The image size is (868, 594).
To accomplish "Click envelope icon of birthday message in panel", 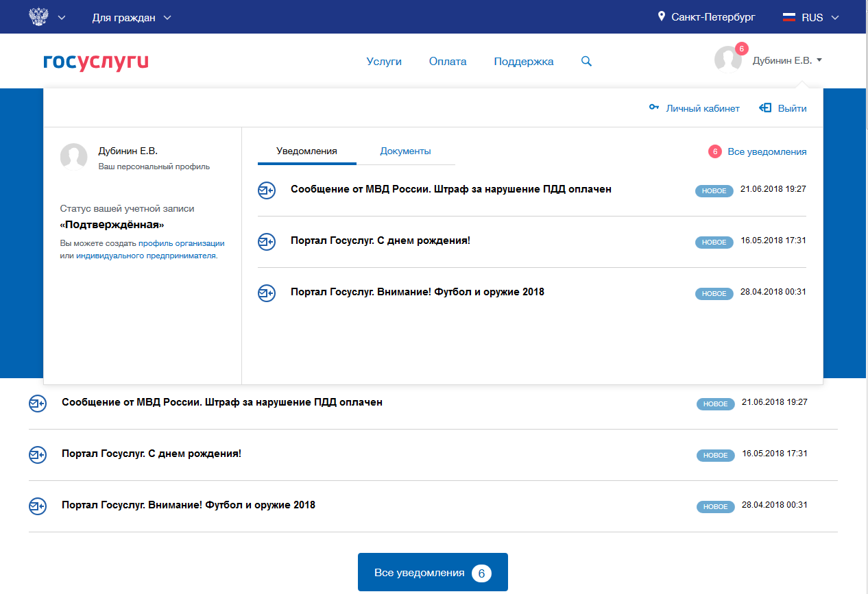I will (x=266, y=241).
